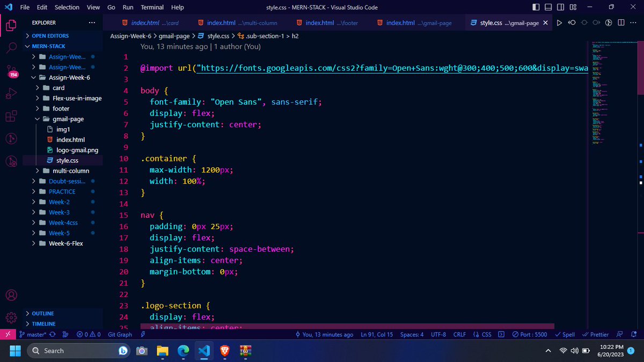Open the Manage gear icon
The image size is (644, 362).
click(11, 317)
